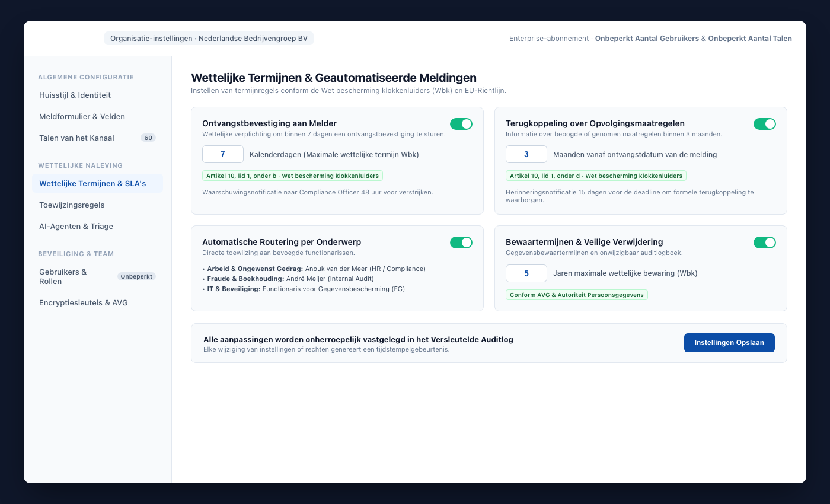830x504 pixels.
Task: Click the 'Arbeid & Ongewenst Gedrag' routing line
Action: [314, 269]
